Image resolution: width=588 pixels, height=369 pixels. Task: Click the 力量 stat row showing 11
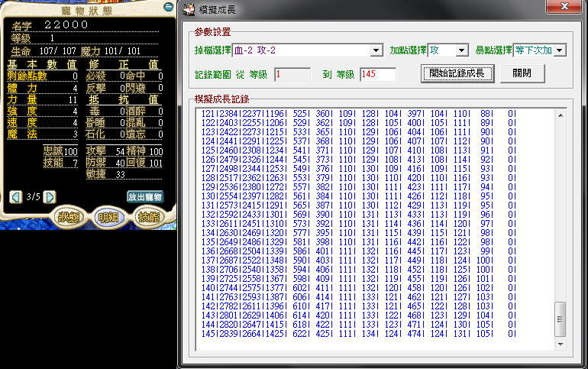pos(42,100)
